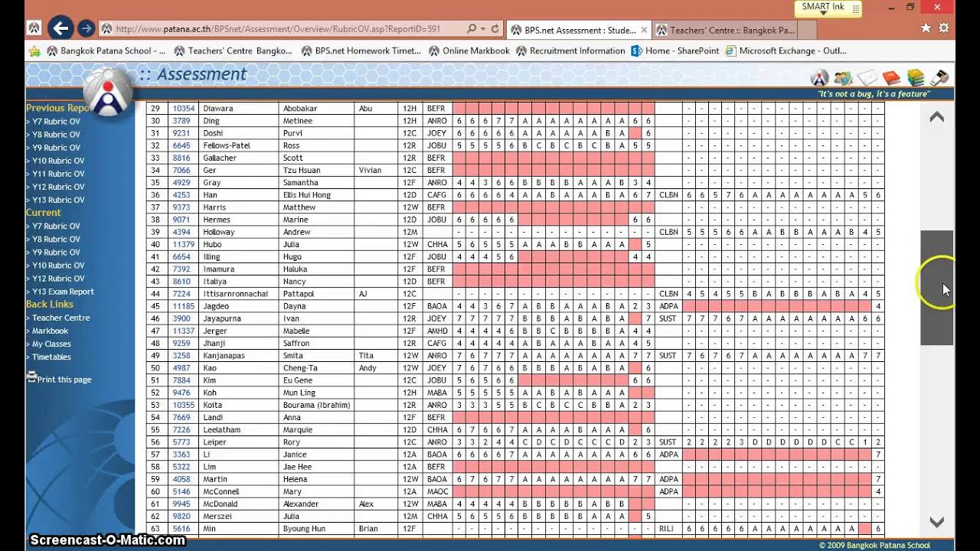Open student ID 10354 for Diawara
Screen dimensions: 980x551
[x=183, y=109]
